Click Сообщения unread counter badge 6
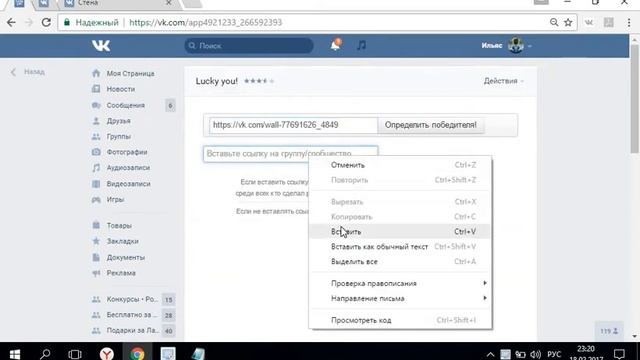This screenshot has width=640, height=360. point(170,106)
